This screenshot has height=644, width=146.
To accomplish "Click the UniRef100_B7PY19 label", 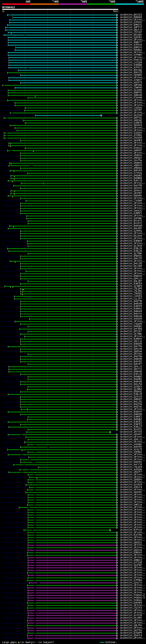I will pos(131,530).
